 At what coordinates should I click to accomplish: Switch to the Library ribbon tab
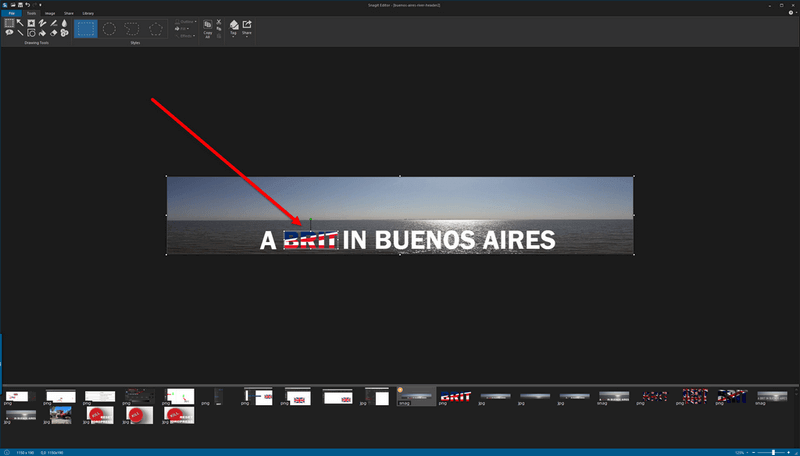88,13
